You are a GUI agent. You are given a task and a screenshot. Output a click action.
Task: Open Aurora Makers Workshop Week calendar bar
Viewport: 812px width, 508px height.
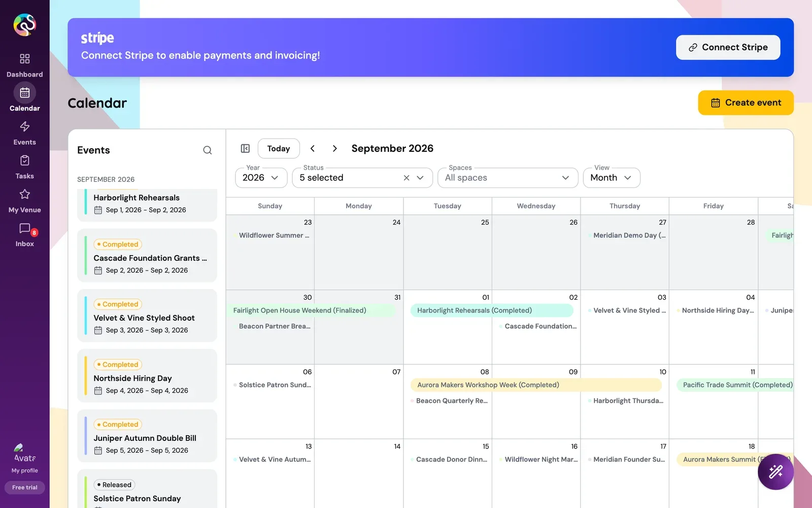(x=536, y=385)
